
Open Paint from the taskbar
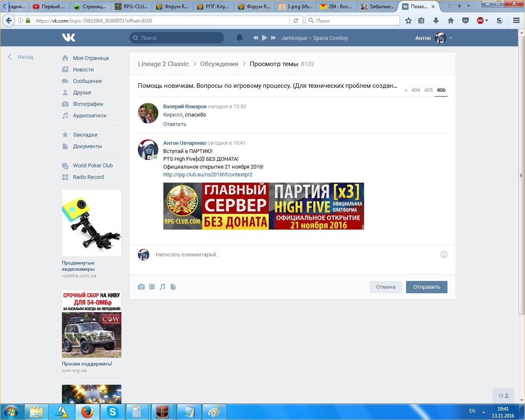pyautogui.click(x=214, y=412)
